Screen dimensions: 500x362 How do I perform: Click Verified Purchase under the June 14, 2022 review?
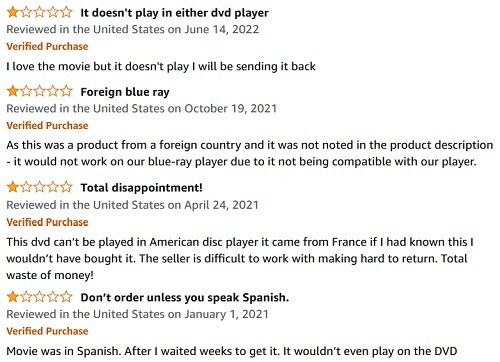(x=47, y=46)
